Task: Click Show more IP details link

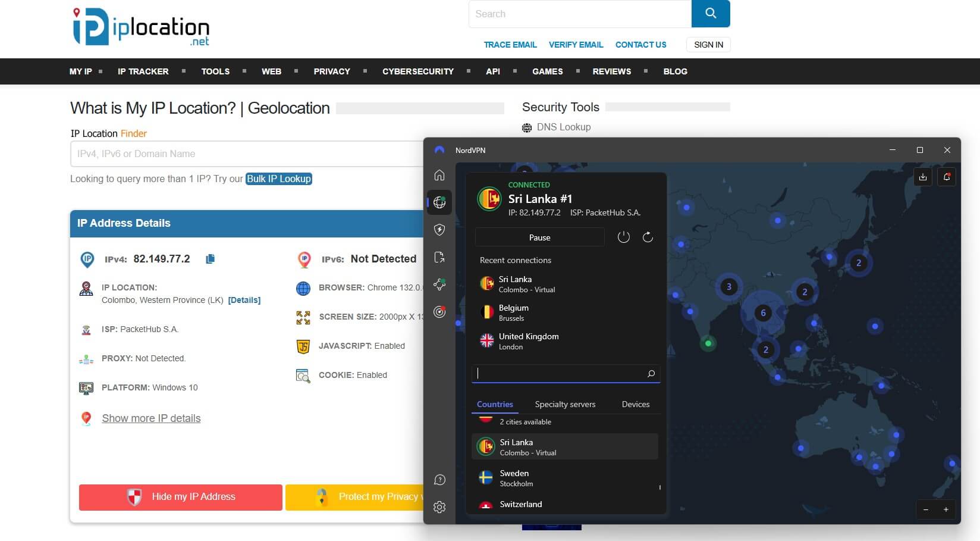Action: tap(151, 418)
